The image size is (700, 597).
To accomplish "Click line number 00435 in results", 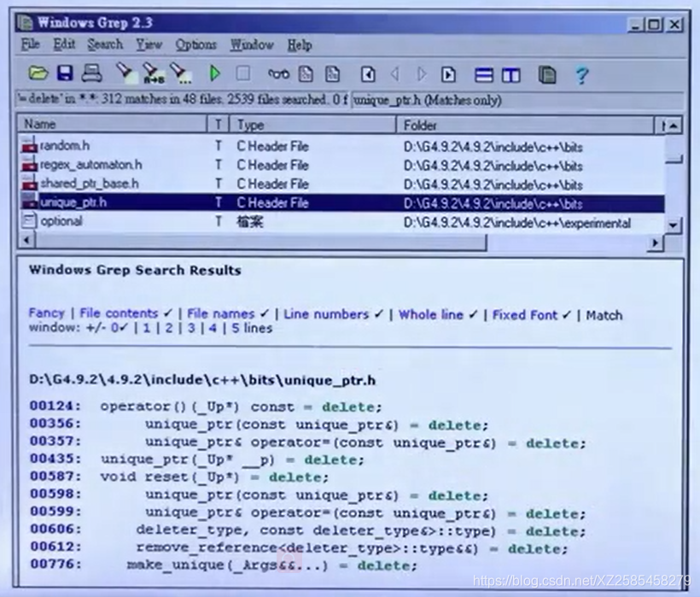I will tap(55, 459).
